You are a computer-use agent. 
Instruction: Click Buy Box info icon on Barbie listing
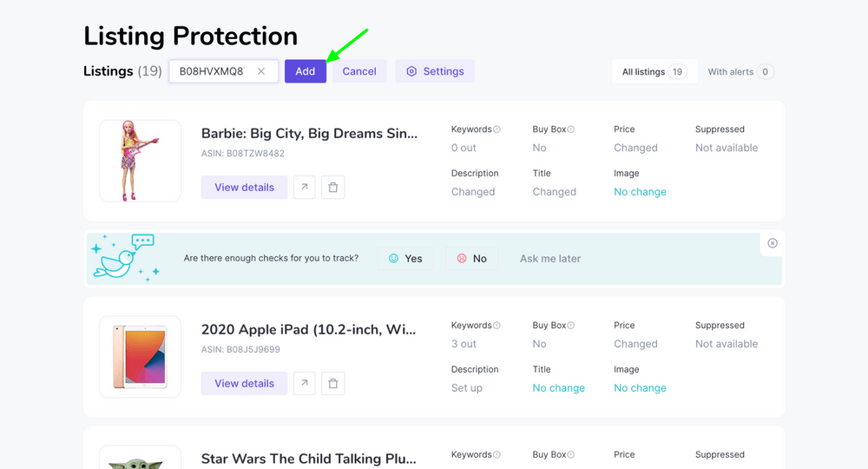click(x=571, y=129)
